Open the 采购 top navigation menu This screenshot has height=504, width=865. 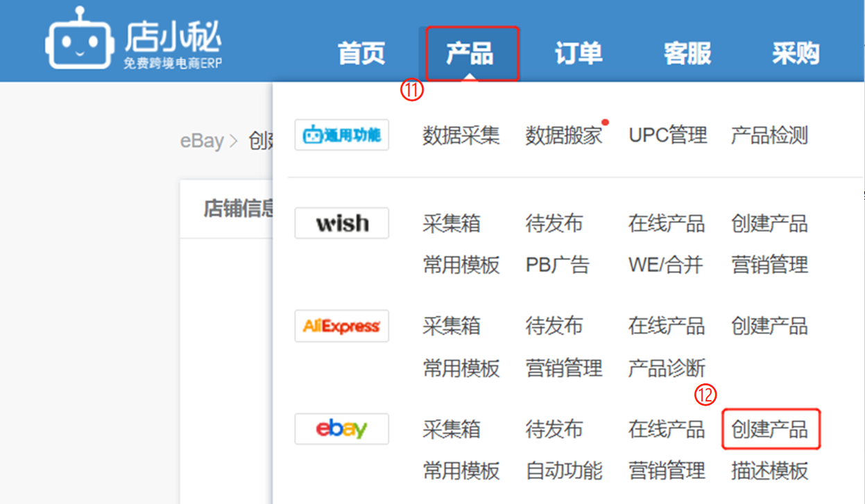click(796, 53)
